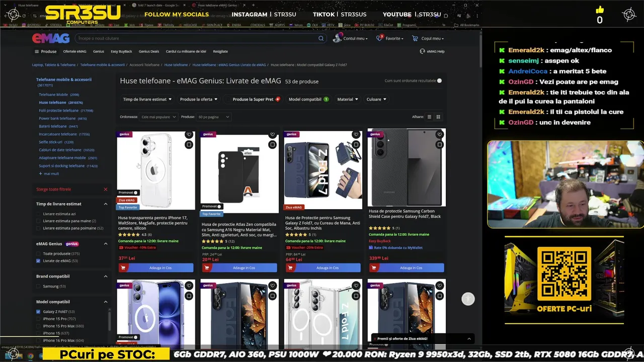This screenshot has height=362, width=644.
Task: Open the Cele mai populare sort dropdown
Action: (158, 117)
